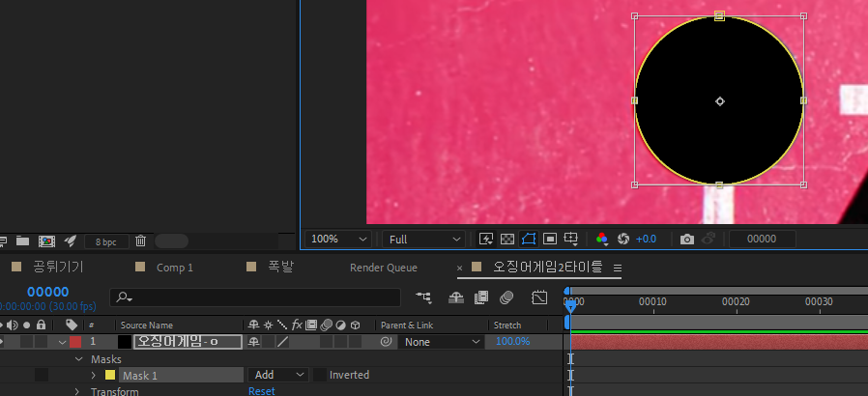Click the 8 bpc color depth button

[x=106, y=241]
